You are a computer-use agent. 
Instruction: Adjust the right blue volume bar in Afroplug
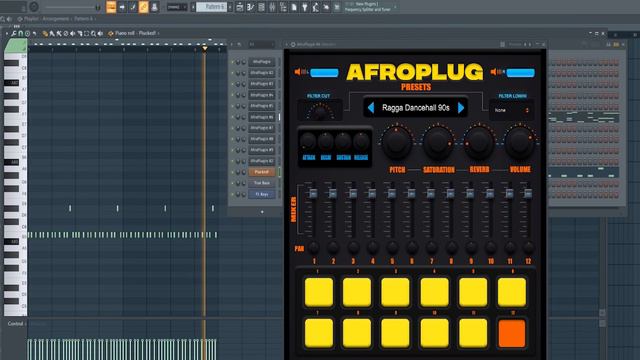[520, 73]
